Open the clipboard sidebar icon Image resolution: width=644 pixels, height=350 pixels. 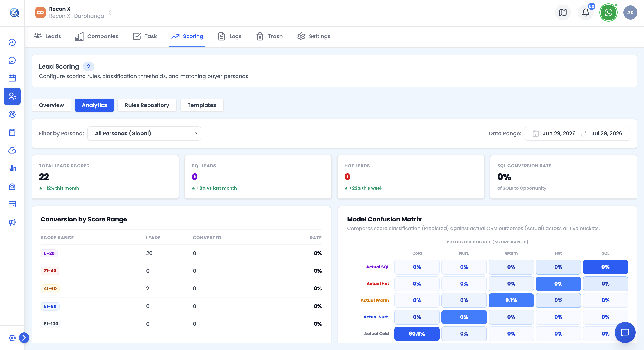click(12, 132)
